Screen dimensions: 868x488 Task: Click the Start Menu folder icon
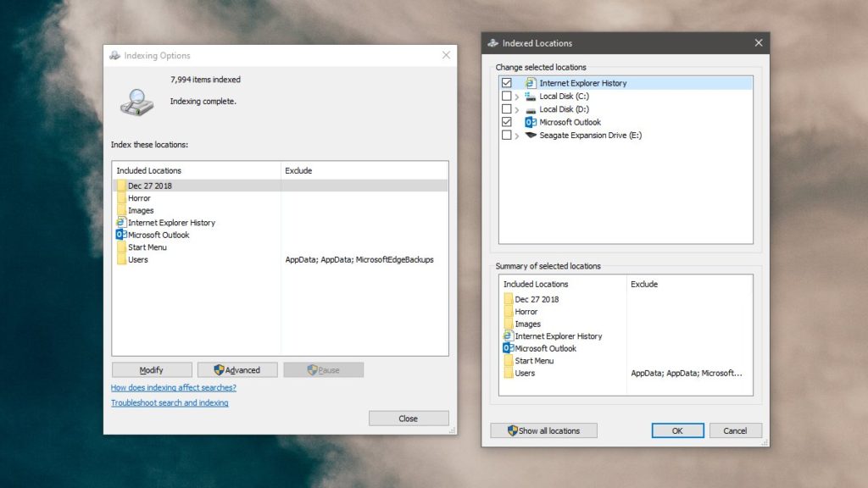pyautogui.click(x=124, y=247)
